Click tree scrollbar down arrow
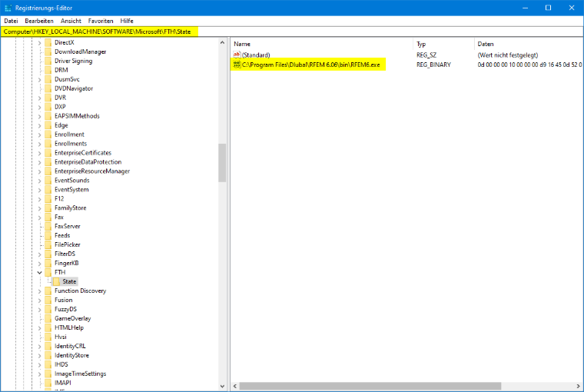 tap(222, 386)
